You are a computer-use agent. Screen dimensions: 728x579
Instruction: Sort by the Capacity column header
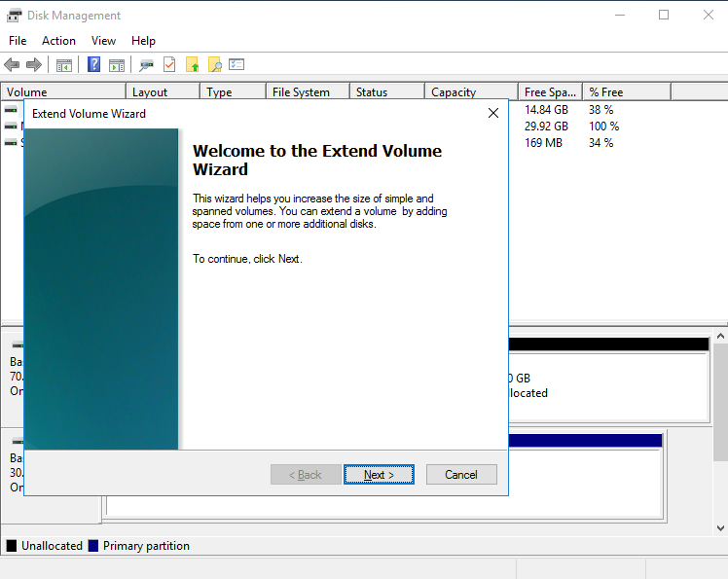click(x=471, y=91)
